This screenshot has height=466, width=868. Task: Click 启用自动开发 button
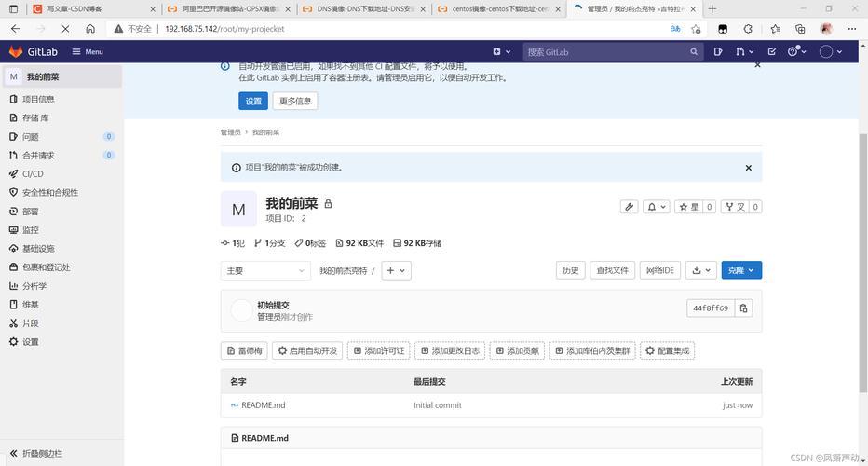click(x=307, y=350)
